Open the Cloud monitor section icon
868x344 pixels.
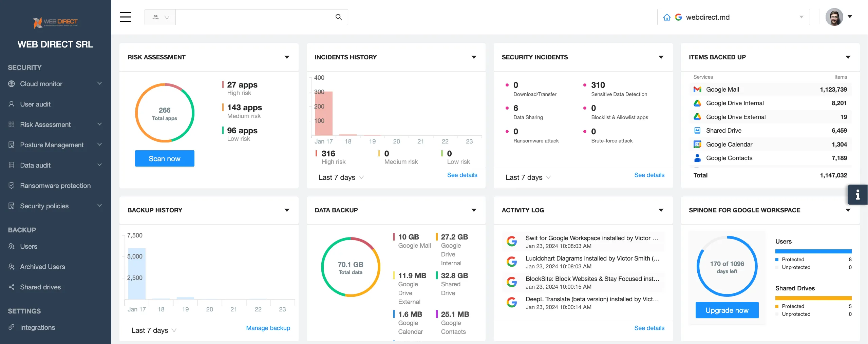click(x=11, y=84)
